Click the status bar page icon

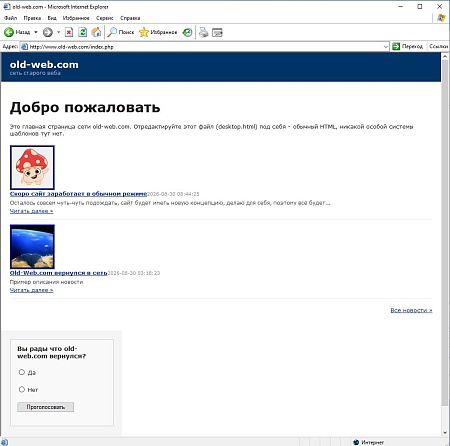pyautogui.click(x=4, y=442)
